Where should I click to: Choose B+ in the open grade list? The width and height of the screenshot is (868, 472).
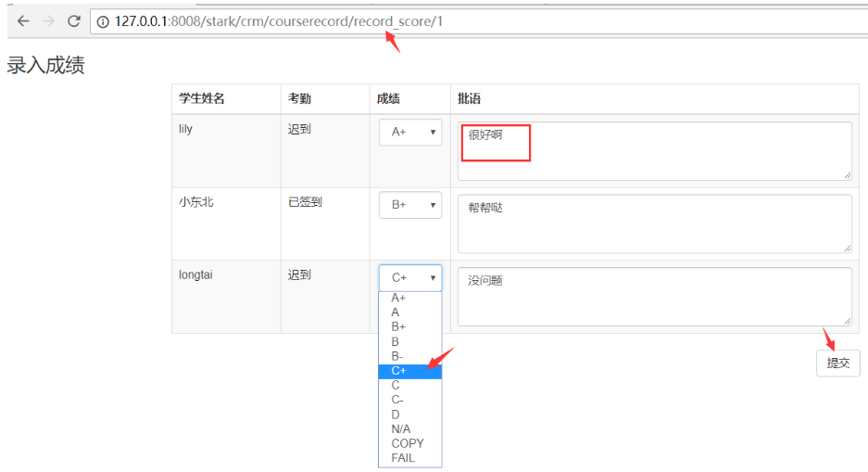click(x=410, y=326)
